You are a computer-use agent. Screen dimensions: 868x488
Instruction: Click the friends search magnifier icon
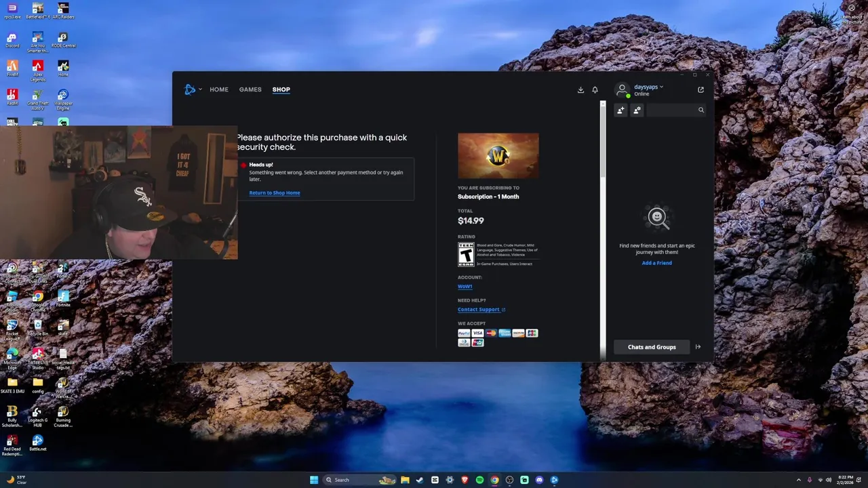tap(701, 110)
